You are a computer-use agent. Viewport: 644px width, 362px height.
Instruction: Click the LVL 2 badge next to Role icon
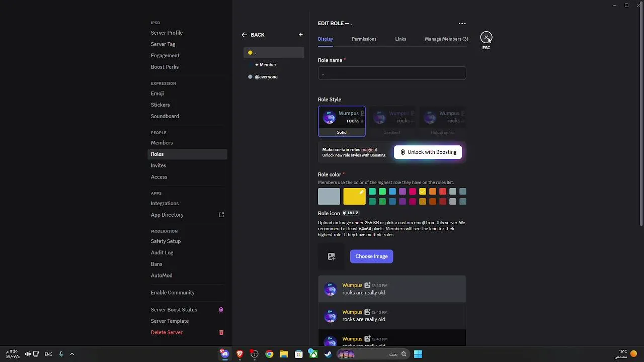coord(350,213)
